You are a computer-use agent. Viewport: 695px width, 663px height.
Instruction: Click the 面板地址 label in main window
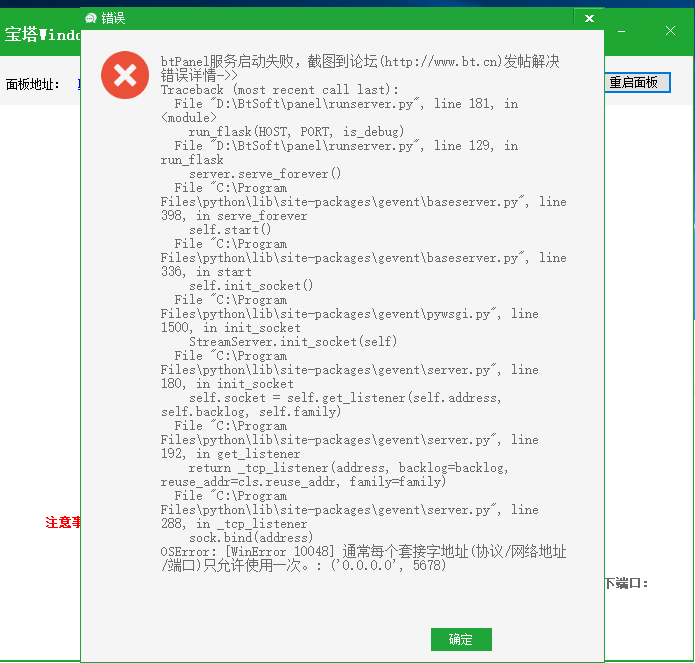click(x=32, y=84)
